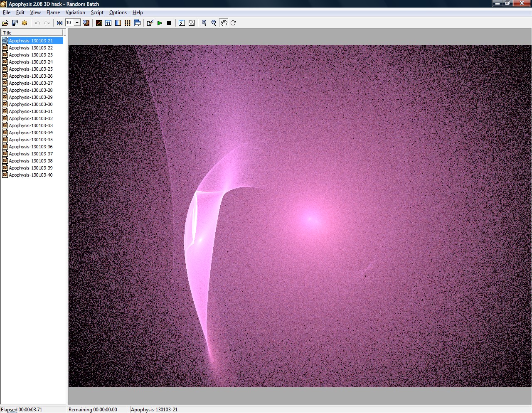Image resolution: width=532 pixels, height=413 pixels.
Task: Open the Gradient window icon
Action: [118, 23]
